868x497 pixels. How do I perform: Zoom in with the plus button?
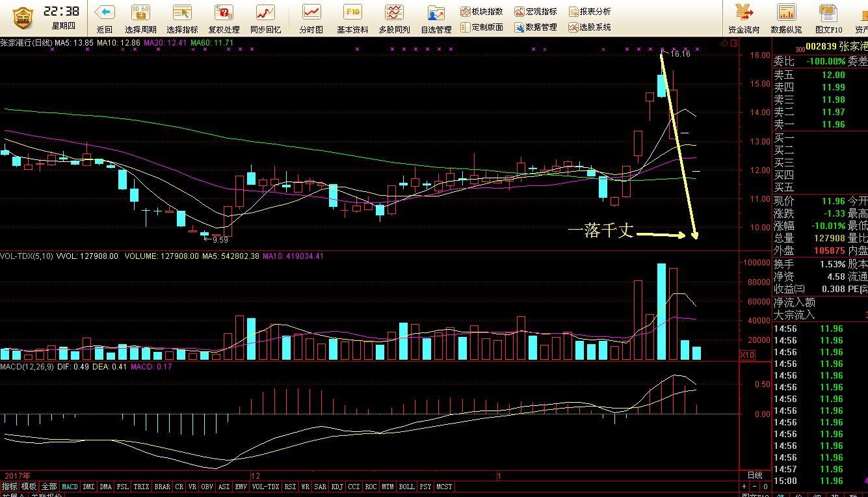(744, 487)
